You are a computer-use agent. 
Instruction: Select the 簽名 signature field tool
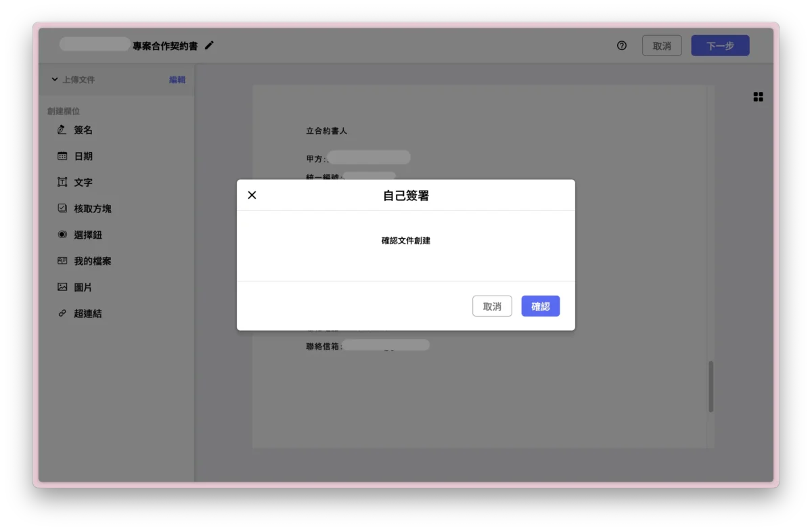83,130
